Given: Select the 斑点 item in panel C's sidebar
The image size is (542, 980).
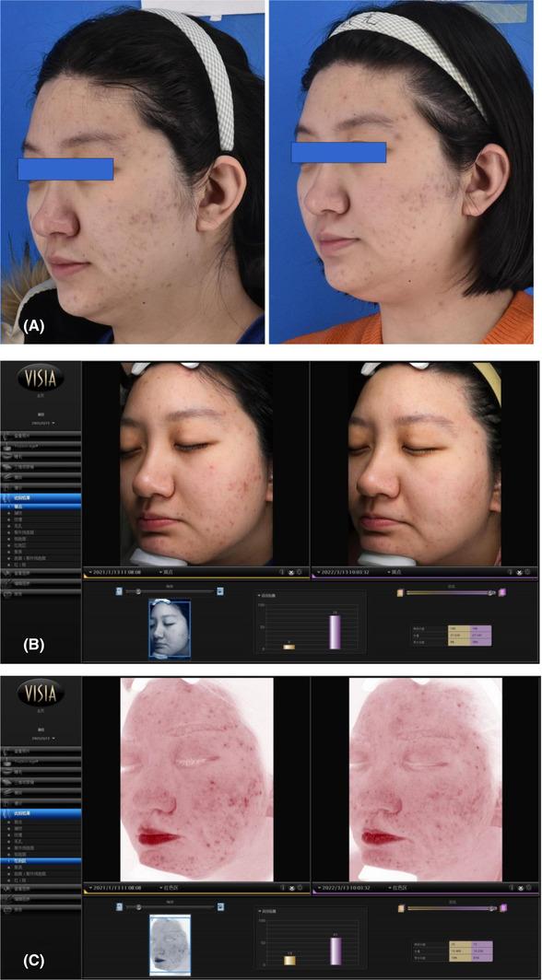Looking at the screenshot, I should tap(41, 822).
